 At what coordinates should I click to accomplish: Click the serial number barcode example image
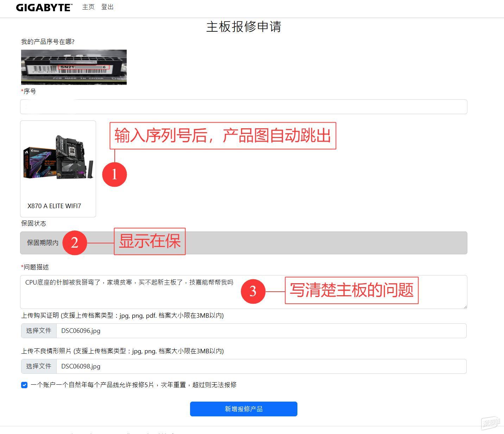coord(74,67)
